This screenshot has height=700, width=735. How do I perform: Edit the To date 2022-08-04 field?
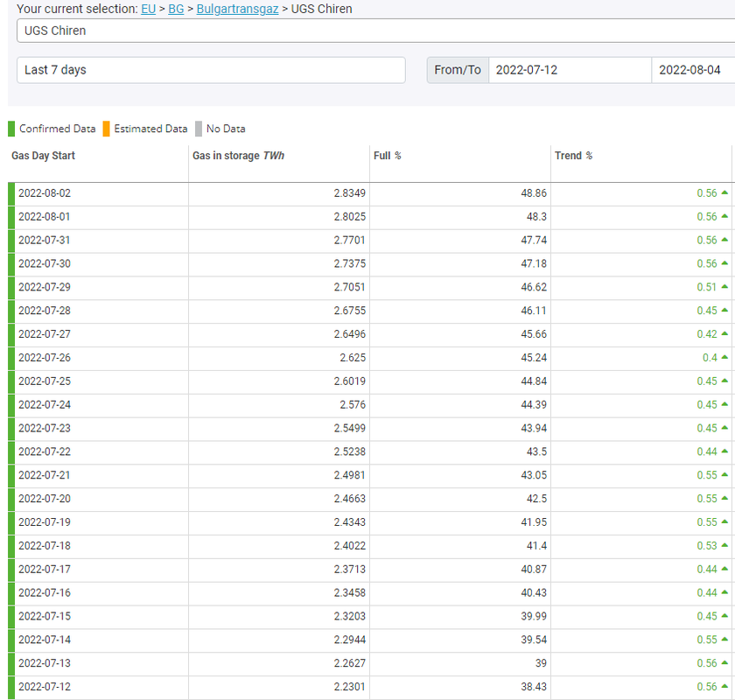point(693,70)
